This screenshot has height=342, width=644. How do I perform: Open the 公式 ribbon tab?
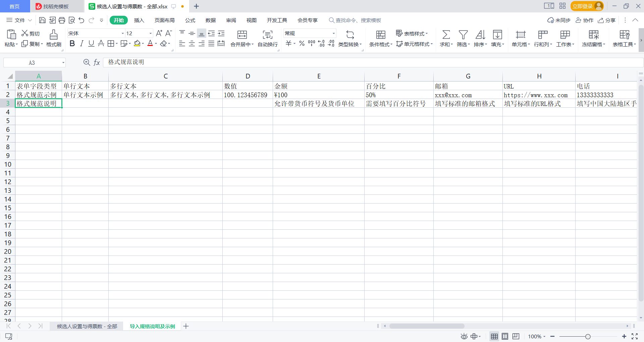pos(190,20)
